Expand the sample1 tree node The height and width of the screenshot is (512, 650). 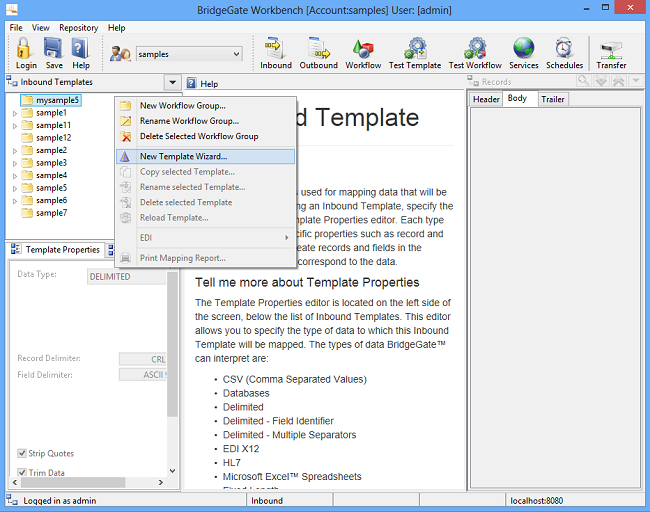pos(15,113)
